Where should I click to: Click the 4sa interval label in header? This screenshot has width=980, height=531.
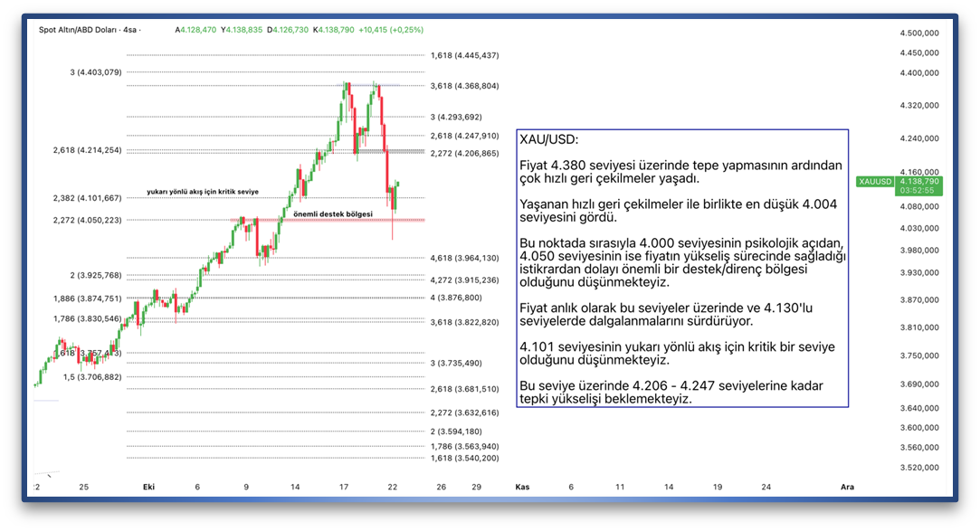tap(130, 30)
